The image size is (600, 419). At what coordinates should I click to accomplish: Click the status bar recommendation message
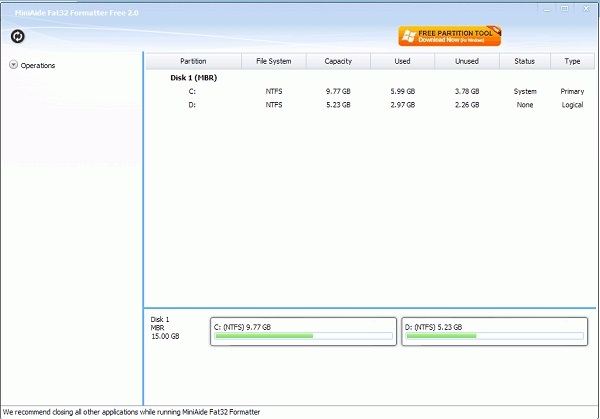coord(131,412)
